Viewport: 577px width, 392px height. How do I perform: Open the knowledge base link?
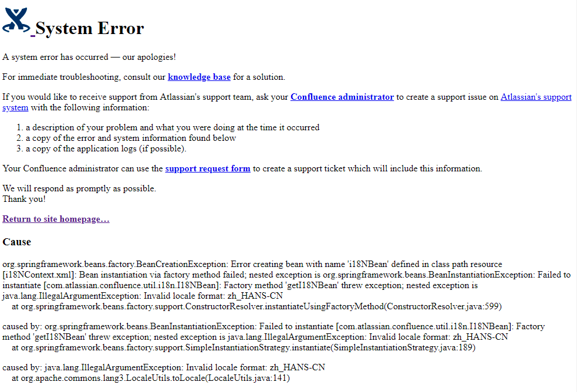[x=199, y=77]
